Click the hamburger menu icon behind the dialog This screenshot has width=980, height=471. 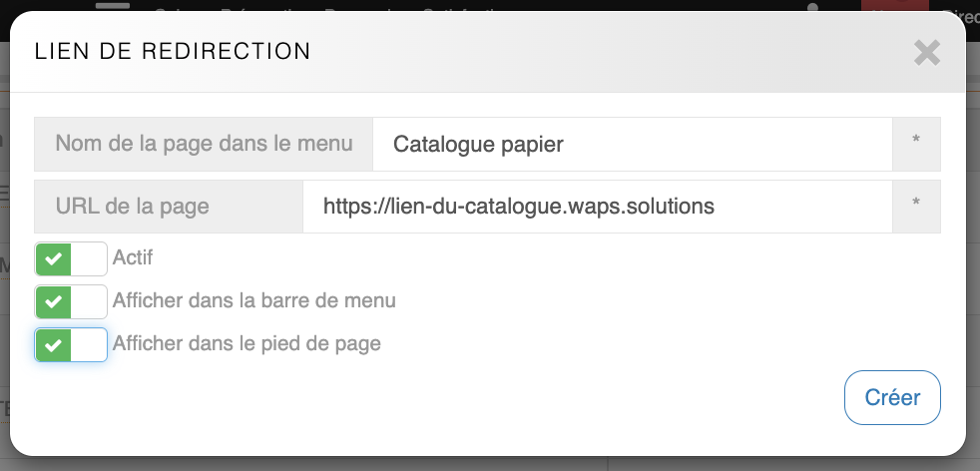tap(113, 5)
